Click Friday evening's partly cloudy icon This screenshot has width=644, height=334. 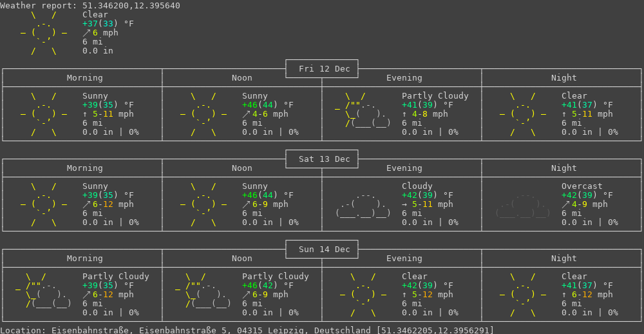pos(365,114)
